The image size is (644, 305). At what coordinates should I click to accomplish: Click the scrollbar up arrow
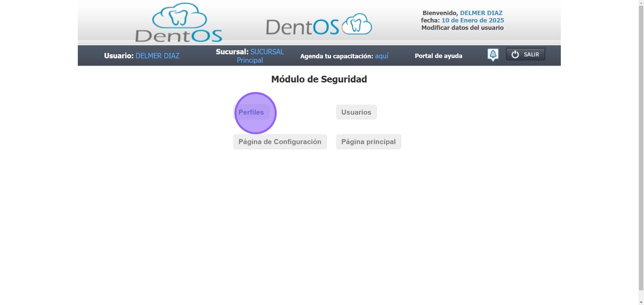(641, 3)
